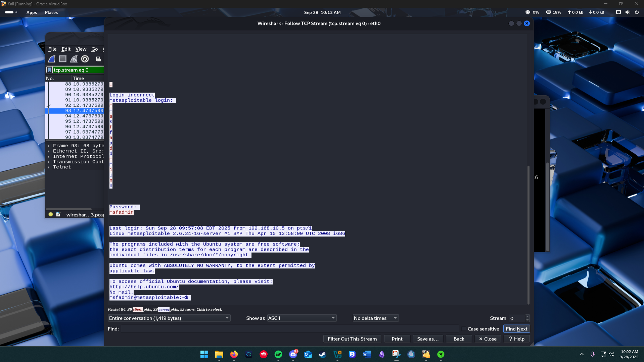Open the Apps menu in Kali panel
This screenshot has width=644, height=362.
pyautogui.click(x=32, y=12)
